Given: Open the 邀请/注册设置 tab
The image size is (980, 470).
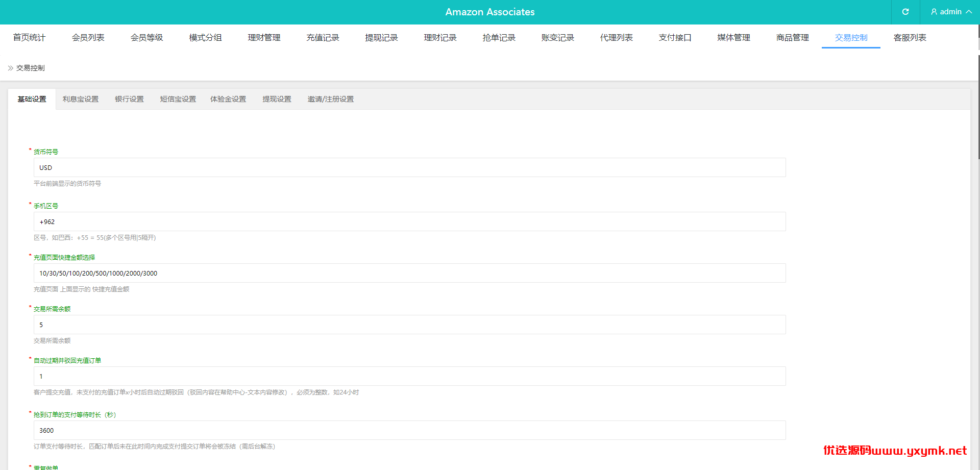Looking at the screenshot, I should click(331, 99).
